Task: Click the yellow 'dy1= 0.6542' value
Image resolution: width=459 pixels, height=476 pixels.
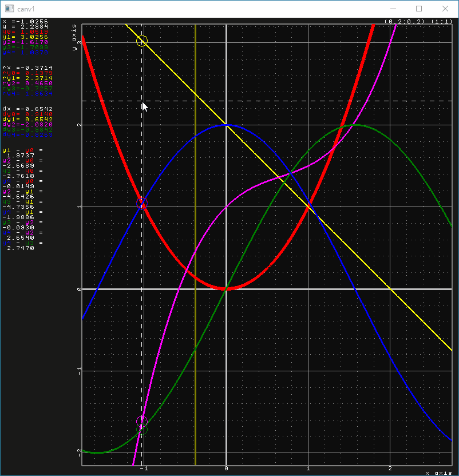Action: click(27, 120)
